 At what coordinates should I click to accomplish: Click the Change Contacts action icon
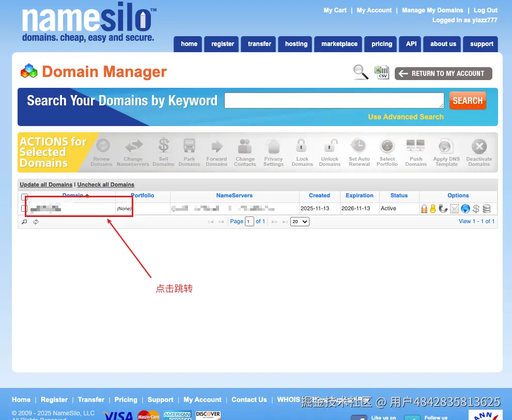pos(245,146)
